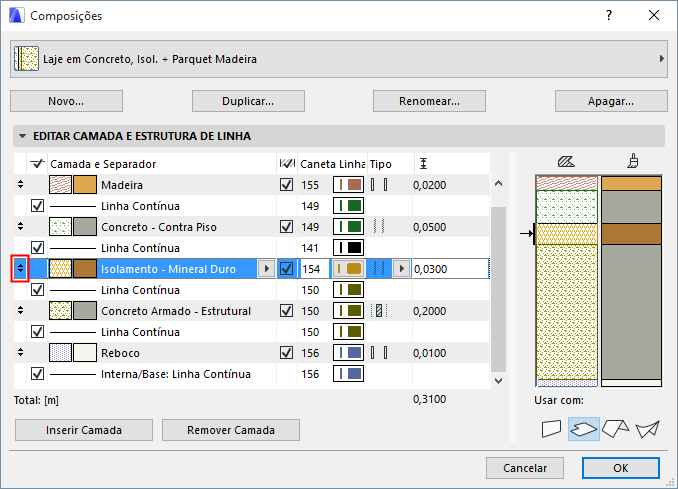
Task: Click the drag handle of Isolamento - Mineral Duro
Action: [20, 268]
